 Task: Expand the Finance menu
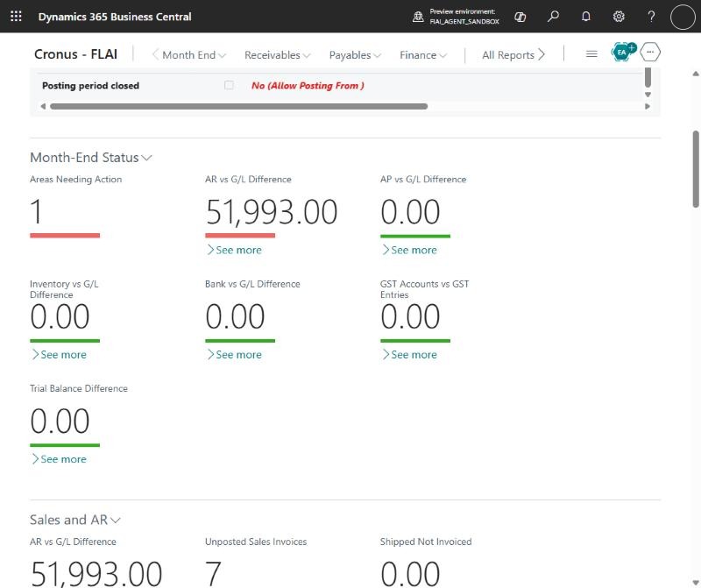click(423, 55)
